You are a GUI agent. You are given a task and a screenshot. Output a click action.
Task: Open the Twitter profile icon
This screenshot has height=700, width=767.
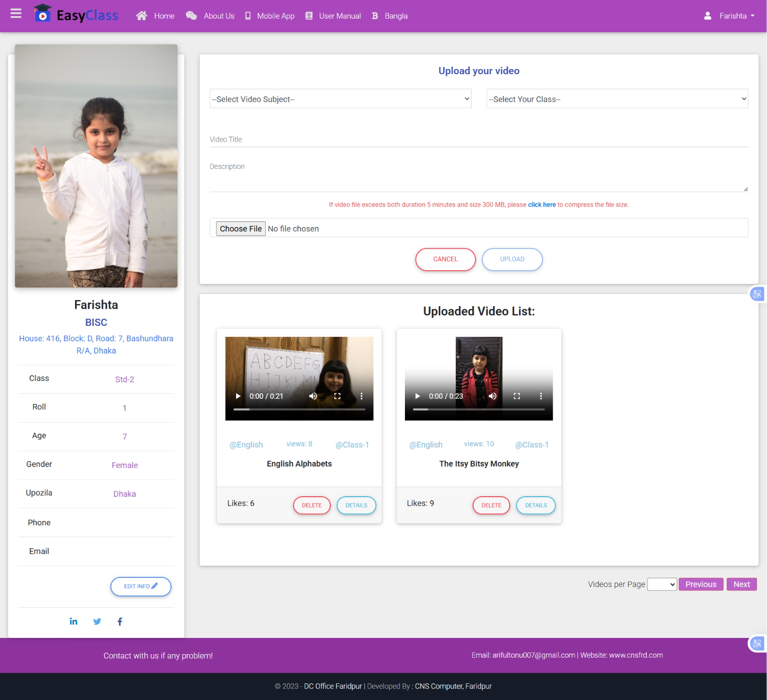(x=97, y=621)
